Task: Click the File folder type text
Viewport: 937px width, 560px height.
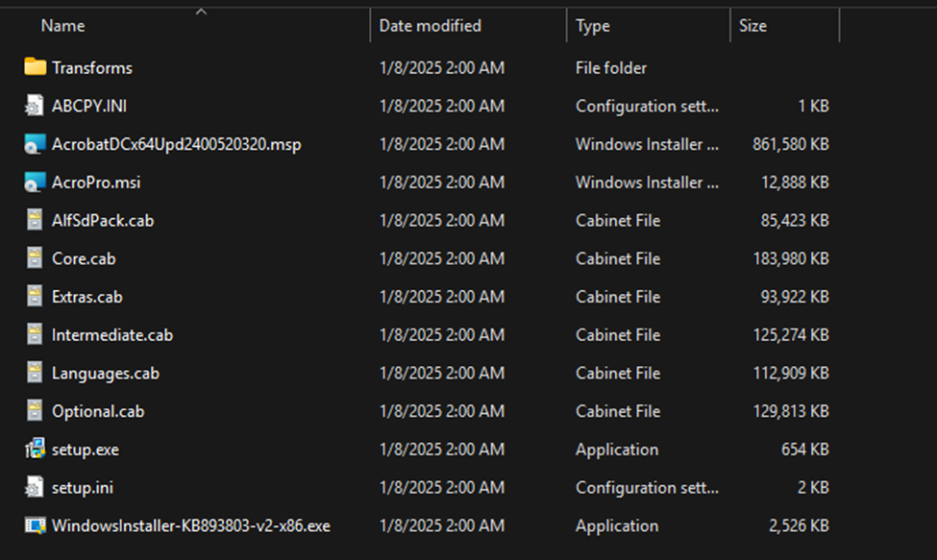Action: (x=610, y=67)
